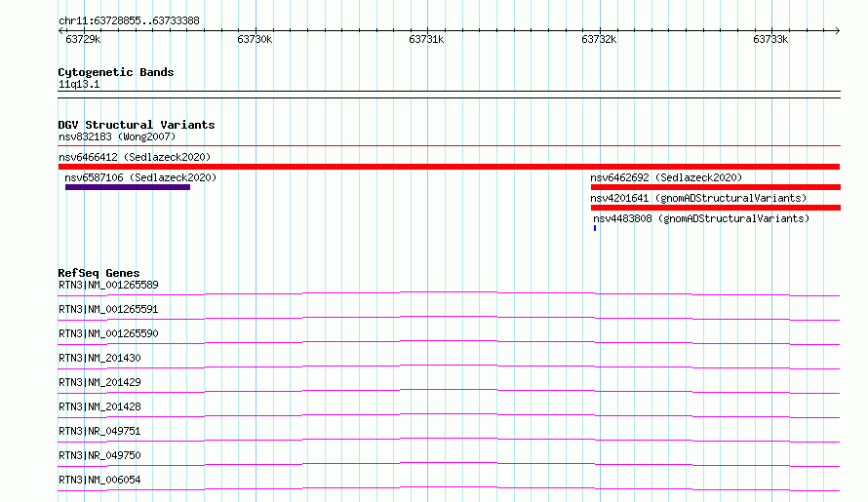Image resolution: width=868 pixels, height=502 pixels.
Task: Open nsv6462692 (Sedlazeck2020) variant label
Action: pyautogui.click(x=666, y=177)
